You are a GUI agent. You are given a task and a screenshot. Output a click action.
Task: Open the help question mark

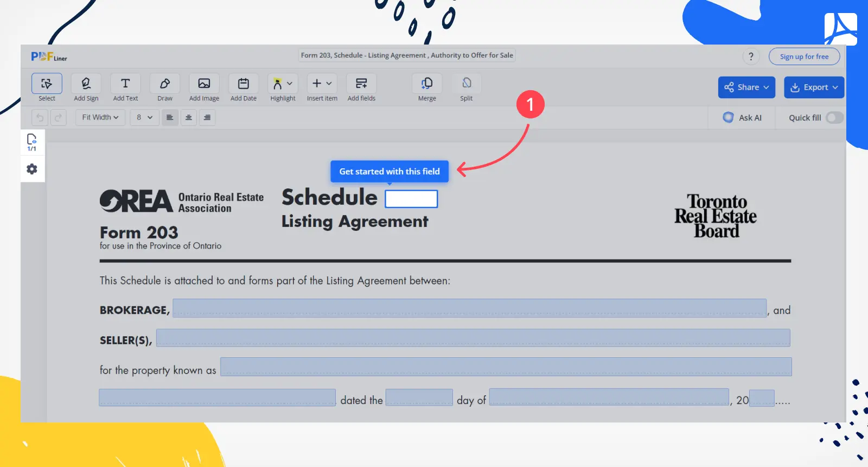pos(751,56)
